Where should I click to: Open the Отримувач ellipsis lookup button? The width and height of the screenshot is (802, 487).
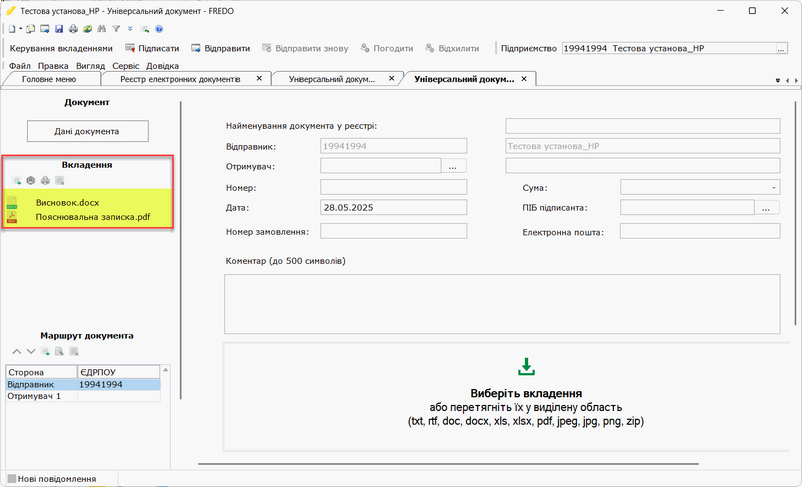453,166
